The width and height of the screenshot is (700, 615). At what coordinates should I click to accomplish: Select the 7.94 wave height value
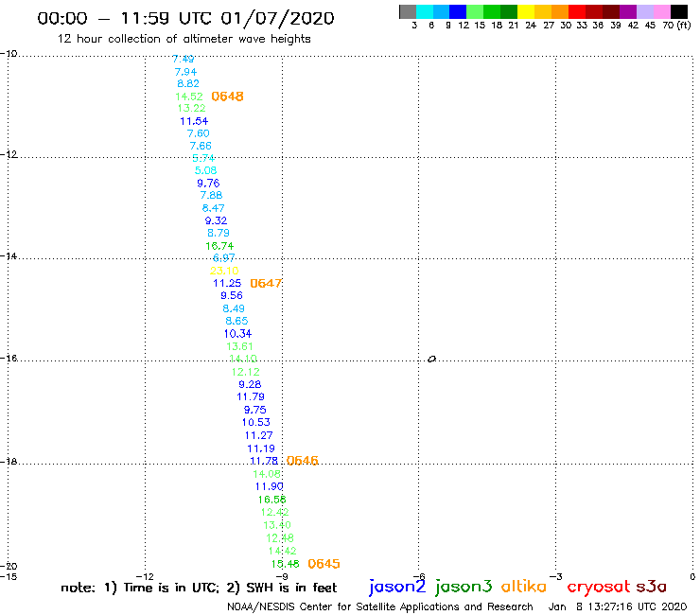coord(185,72)
